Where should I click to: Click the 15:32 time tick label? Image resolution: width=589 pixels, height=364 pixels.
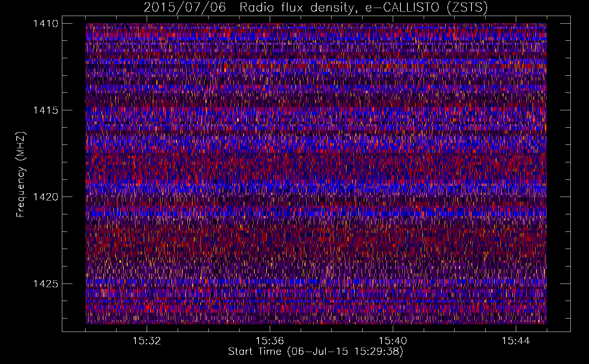(x=147, y=341)
